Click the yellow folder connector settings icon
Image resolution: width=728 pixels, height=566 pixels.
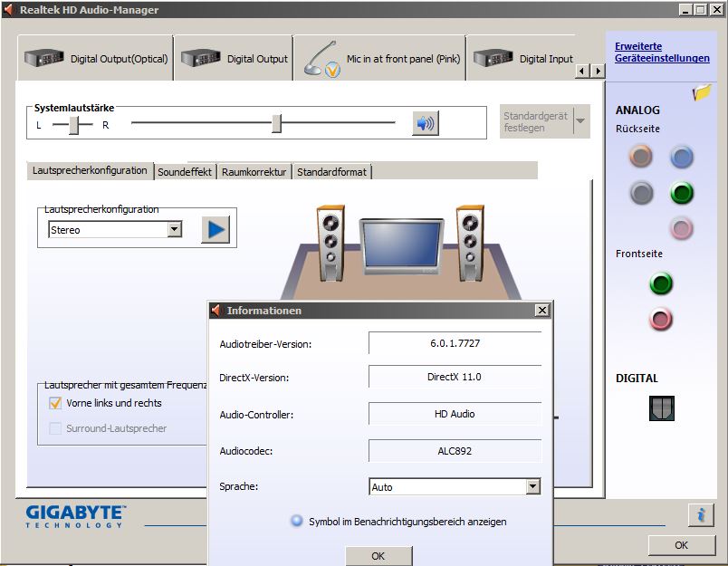coord(702,92)
